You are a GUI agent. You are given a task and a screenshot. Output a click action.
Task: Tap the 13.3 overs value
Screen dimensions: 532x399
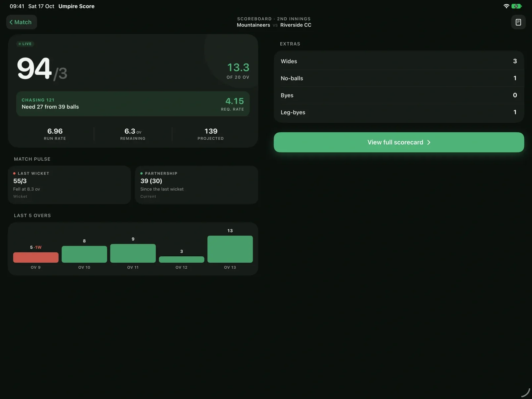click(238, 67)
